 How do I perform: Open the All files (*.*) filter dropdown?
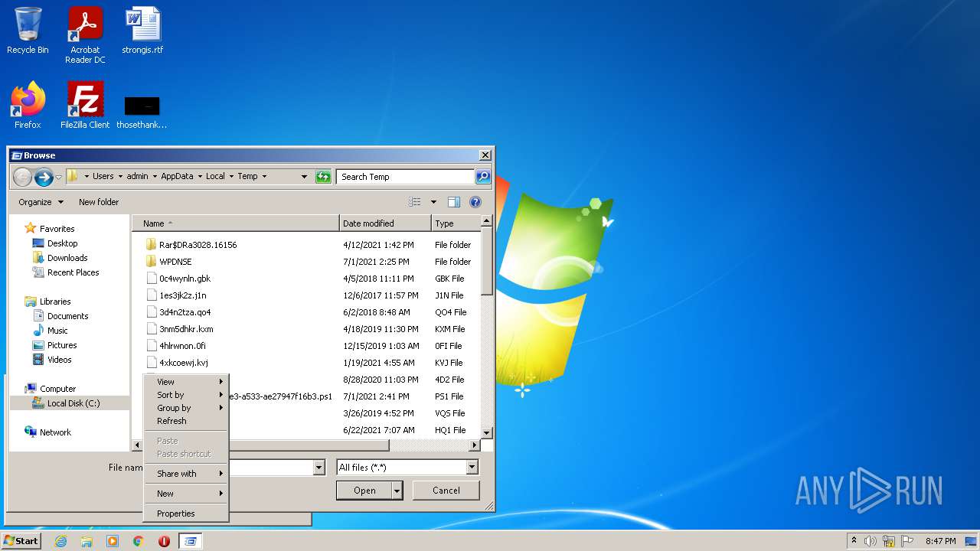coord(472,468)
